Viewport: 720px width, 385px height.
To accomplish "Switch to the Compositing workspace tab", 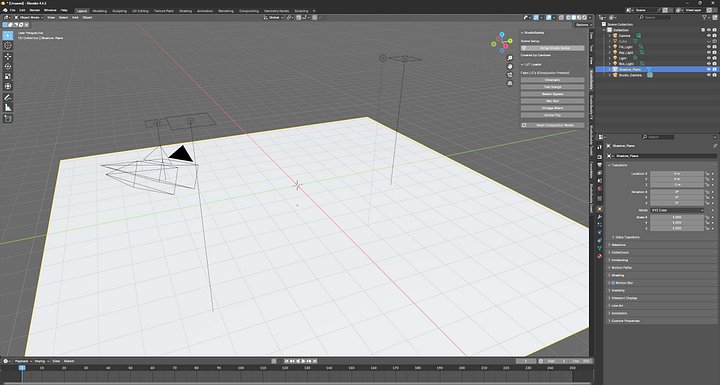I will point(249,11).
